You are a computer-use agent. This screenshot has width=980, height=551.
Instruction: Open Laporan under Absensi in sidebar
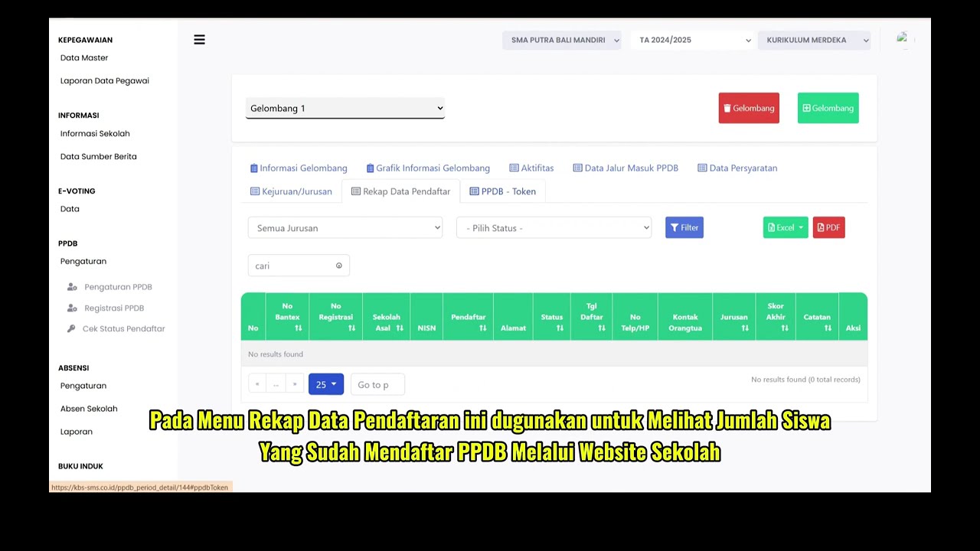(77, 432)
